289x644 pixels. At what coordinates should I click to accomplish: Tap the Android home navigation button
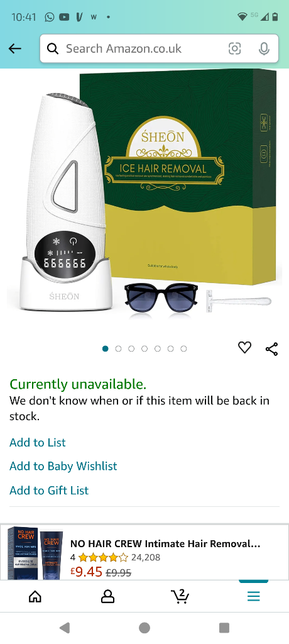[144, 628]
